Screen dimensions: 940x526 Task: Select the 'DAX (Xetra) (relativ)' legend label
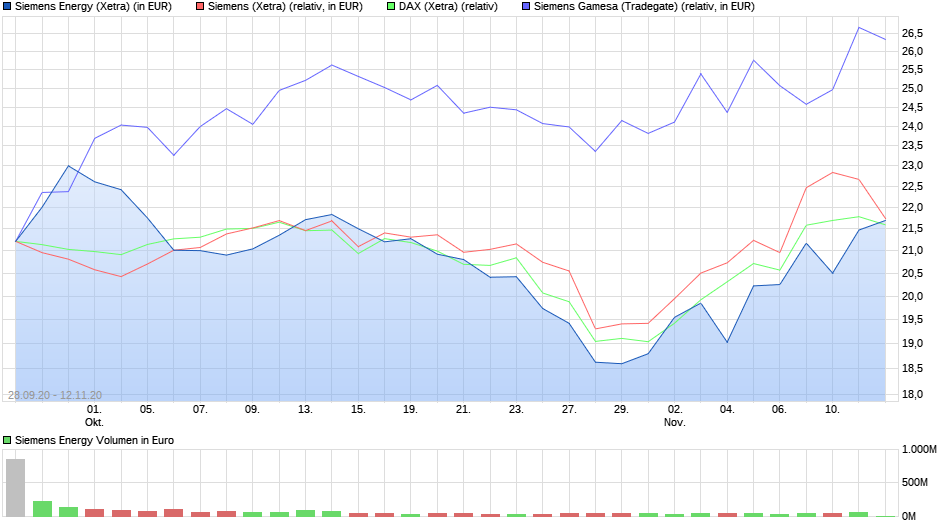pos(448,7)
